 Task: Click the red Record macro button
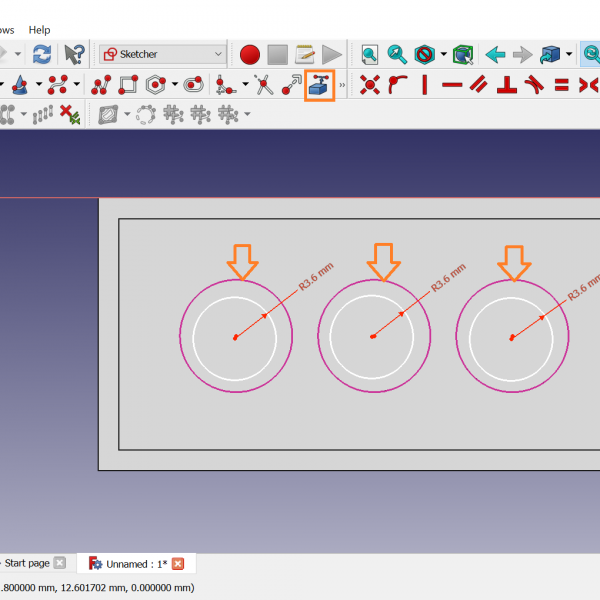coord(249,54)
